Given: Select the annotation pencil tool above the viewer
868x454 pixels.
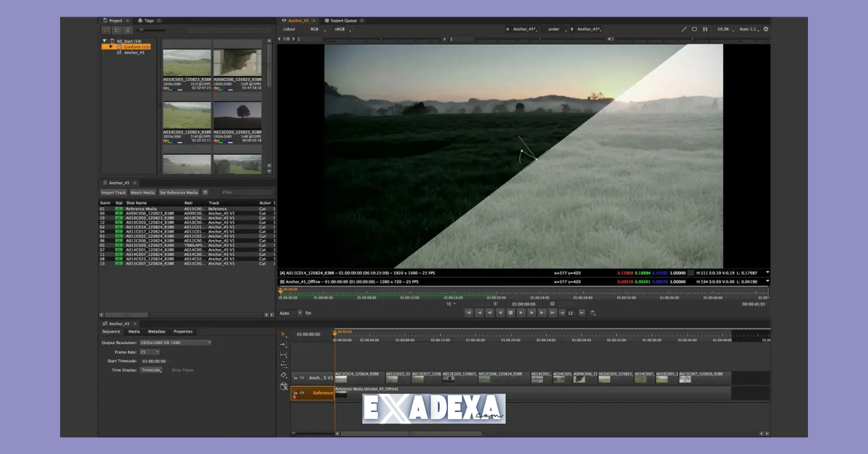Looking at the screenshot, I should click(x=684, y=29).
